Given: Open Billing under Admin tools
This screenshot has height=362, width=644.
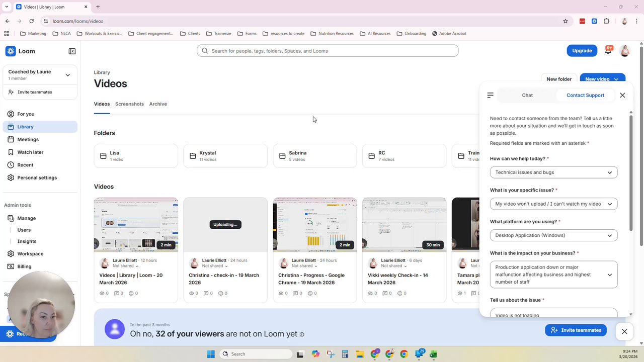Looking at the screenshot, I should pyautogui.click(x=40, y=266).
